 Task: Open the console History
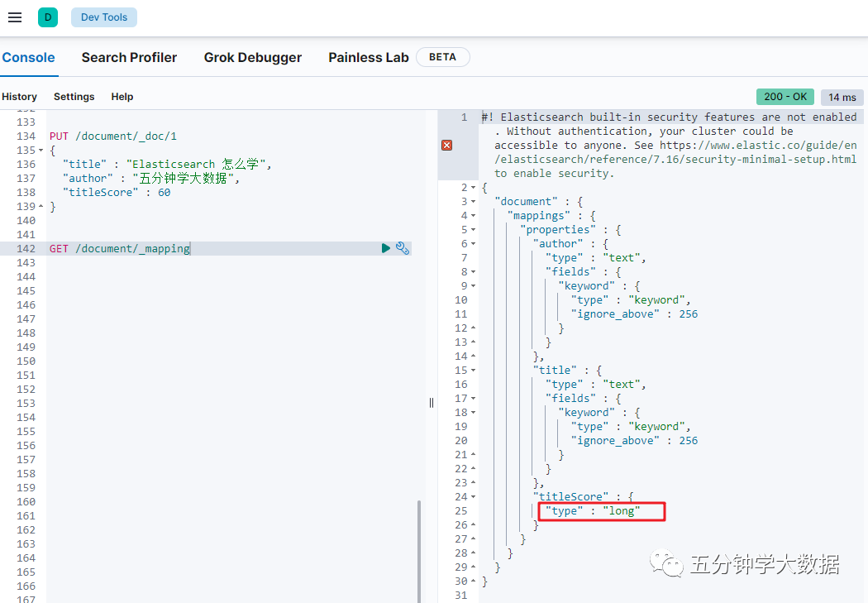[20, 97]
